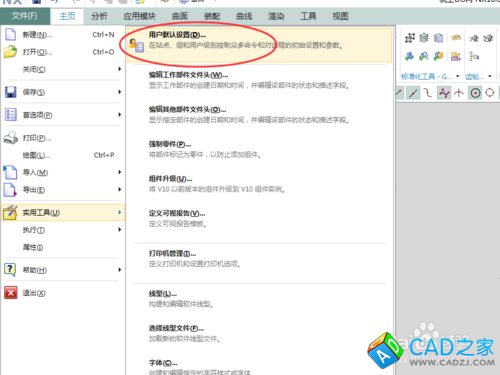Open the 标准化工具 group dropdown arrow
Viewport: 500px width, 375px height.
(458, 76)
